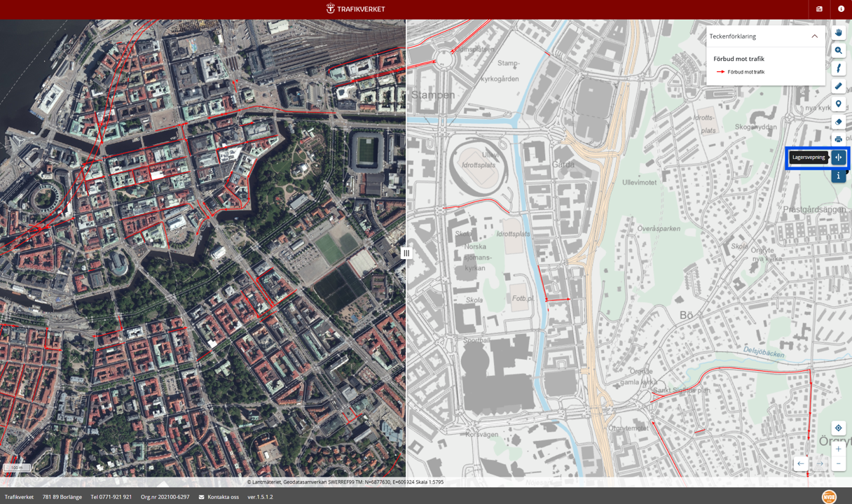
Task: Zoom in with the plus button
Action: [838, 449]
